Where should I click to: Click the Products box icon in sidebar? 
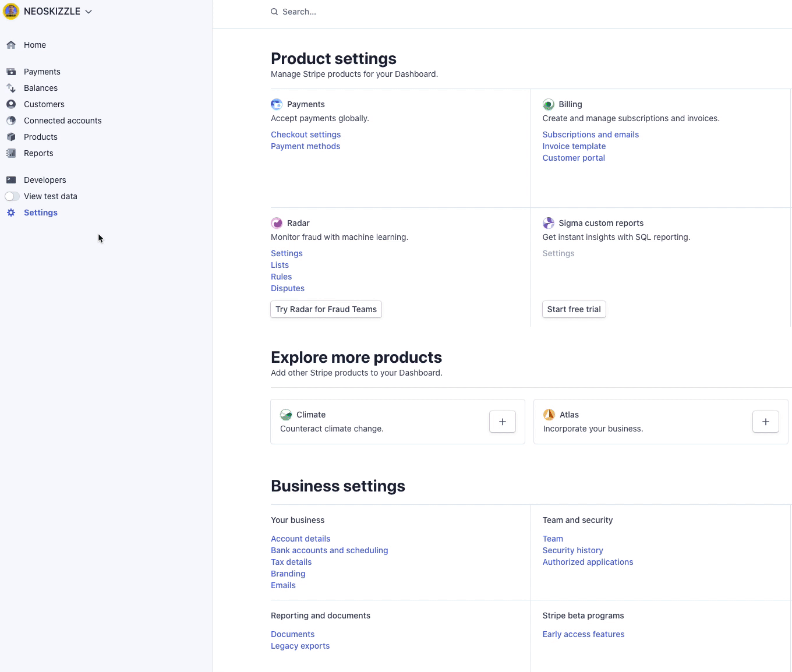tap(11, 137)
